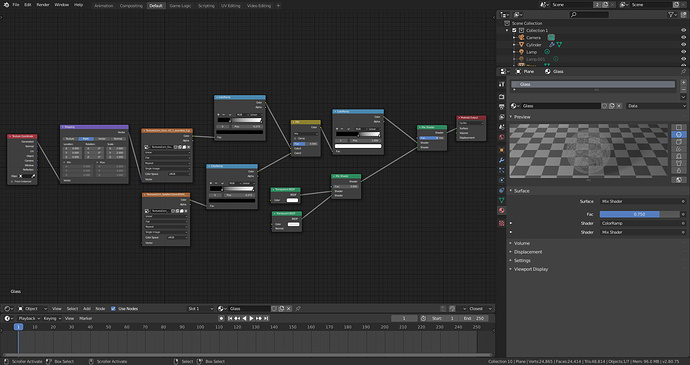The width and height of the screenshot is (690, 365).
Task: Toggle preview world lighting icon
Action: [679, 180]
